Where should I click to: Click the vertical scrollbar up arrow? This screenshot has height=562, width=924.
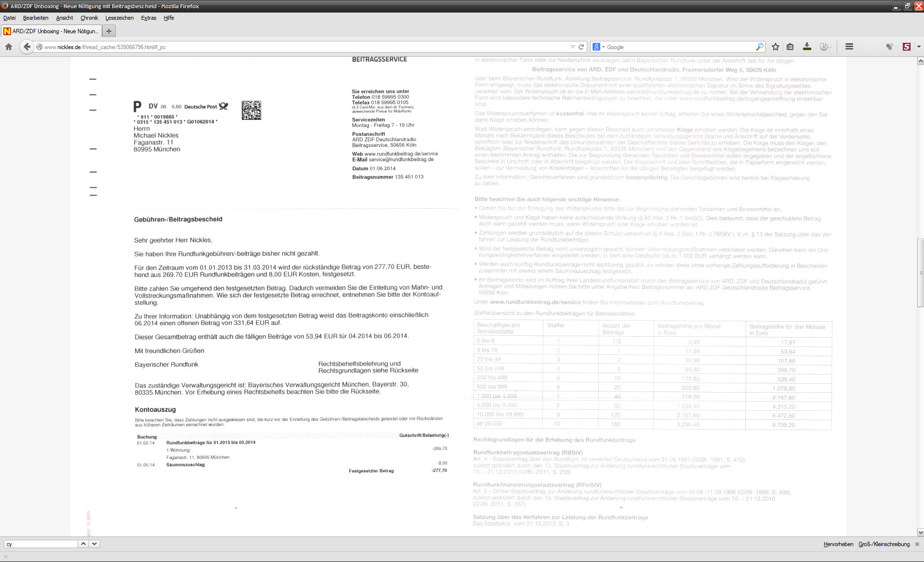(x=920, y=61)
